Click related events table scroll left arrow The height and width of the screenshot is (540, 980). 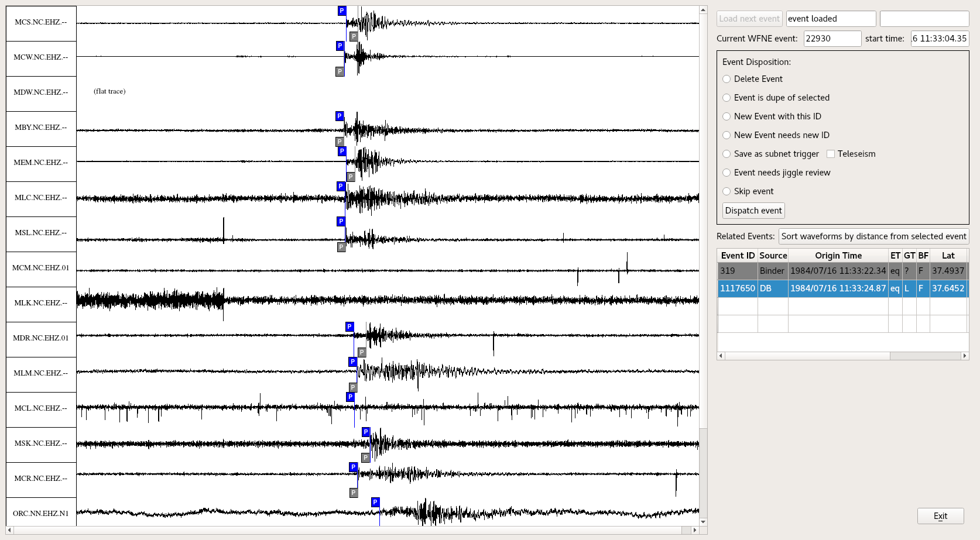point(721,356)
